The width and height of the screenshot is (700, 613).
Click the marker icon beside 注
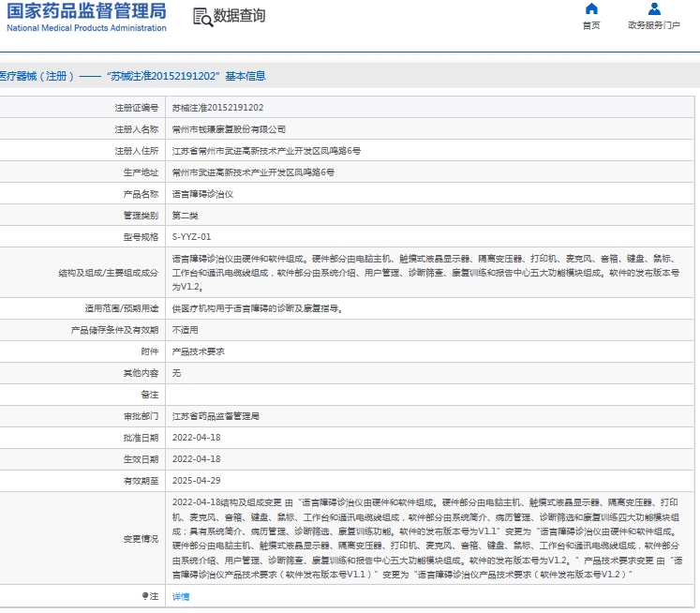[145, 595]
